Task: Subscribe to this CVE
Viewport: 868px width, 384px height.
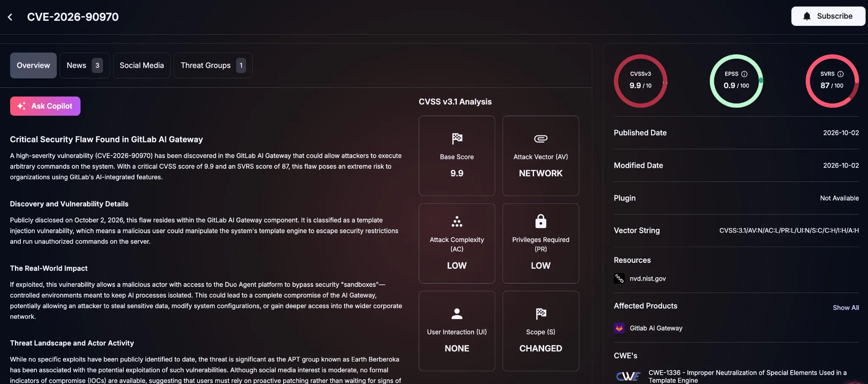Action: click(828, 16)
